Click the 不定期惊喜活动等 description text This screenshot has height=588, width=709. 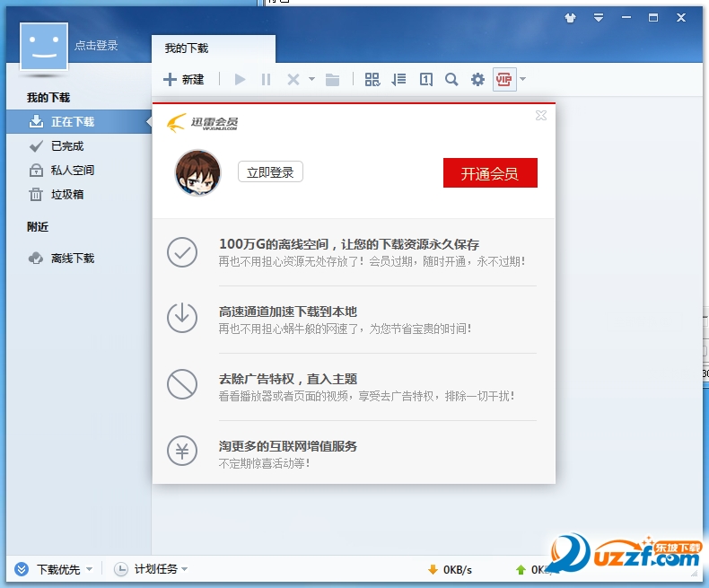pyautogui.click(x=264, y=463)
